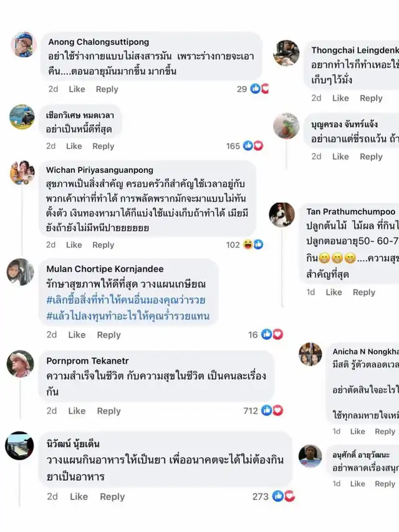The height and width of the screenshot is (532, 399).
Task: Open Anicha N's group avatar
Action: click(310, 354)
